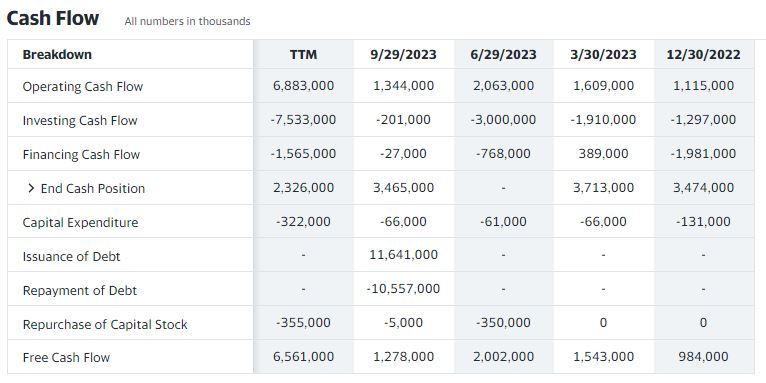Select the TTM column header
The height and width of the screenshot is (383, 766).
tap(303, 54)
